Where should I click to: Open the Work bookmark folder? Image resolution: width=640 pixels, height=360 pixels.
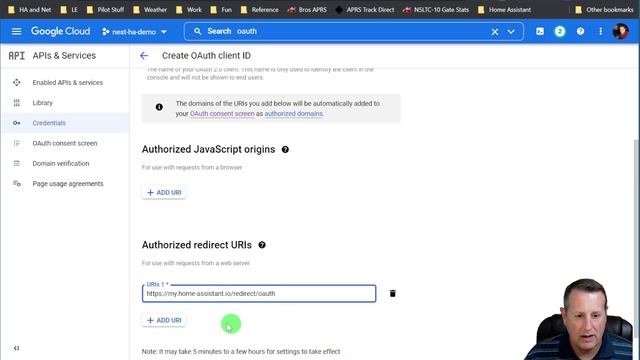tap(189, 9)
